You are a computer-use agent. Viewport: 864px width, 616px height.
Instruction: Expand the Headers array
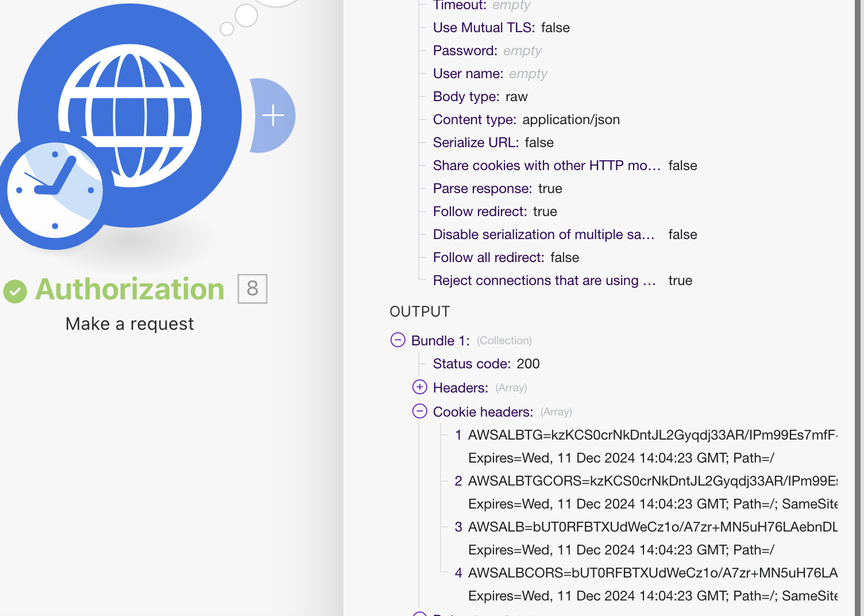(420, 387)
